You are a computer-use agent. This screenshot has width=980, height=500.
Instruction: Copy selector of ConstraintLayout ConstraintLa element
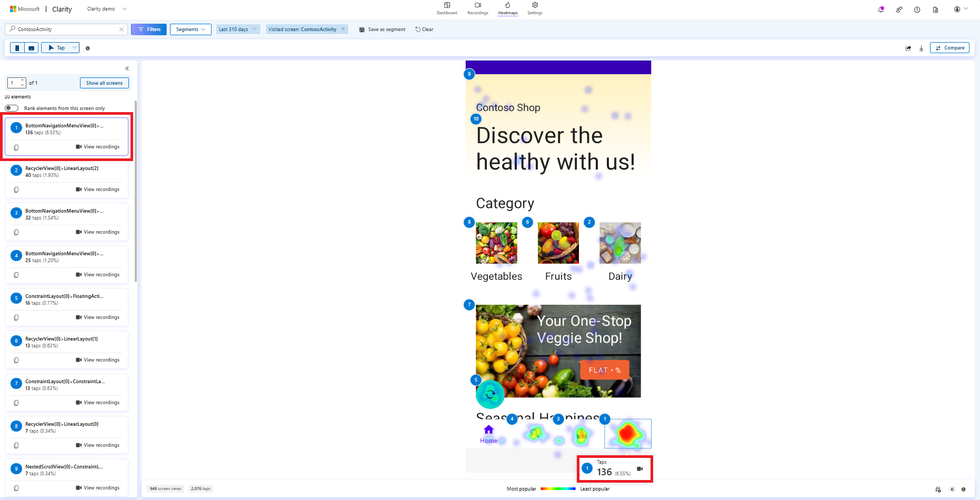16,403
